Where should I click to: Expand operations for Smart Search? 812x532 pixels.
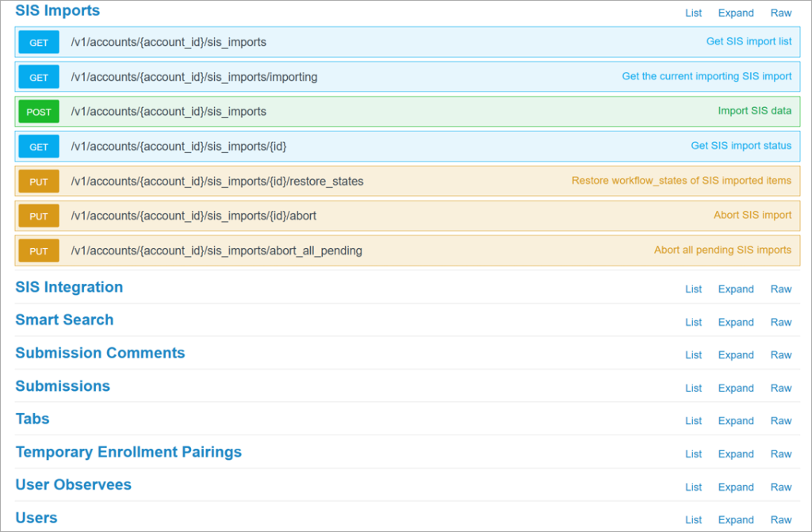tap(736, 322)
